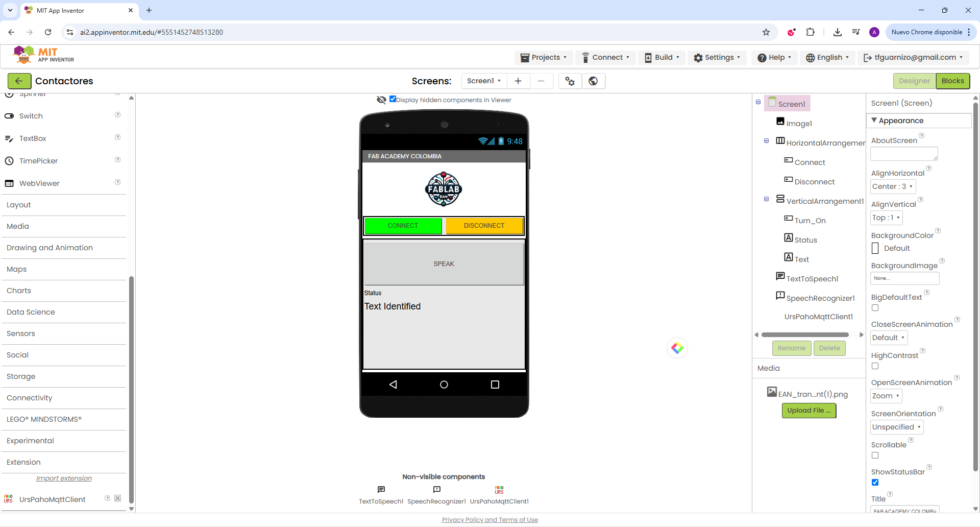Click the globe icon next to screens toolbar

(593, 81)
